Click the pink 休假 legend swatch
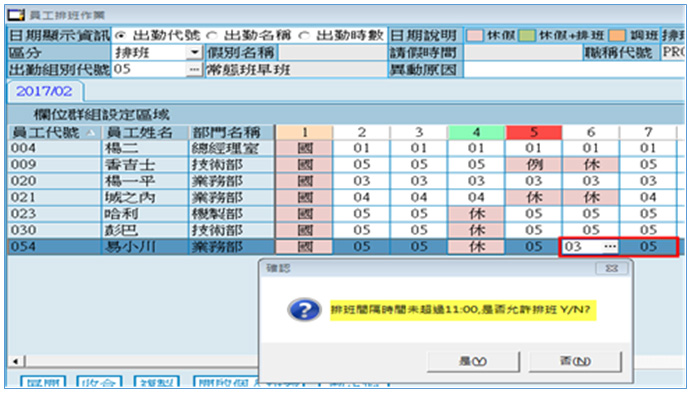This screenshot has width=696, height=399. (x=475, y=36)
